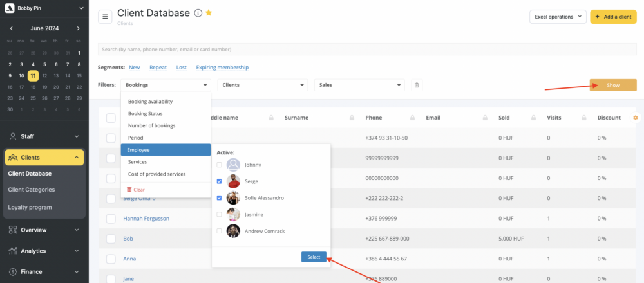Check the Johnny employee checkbox
Screen dimensions: 644x283
[220, 165]
